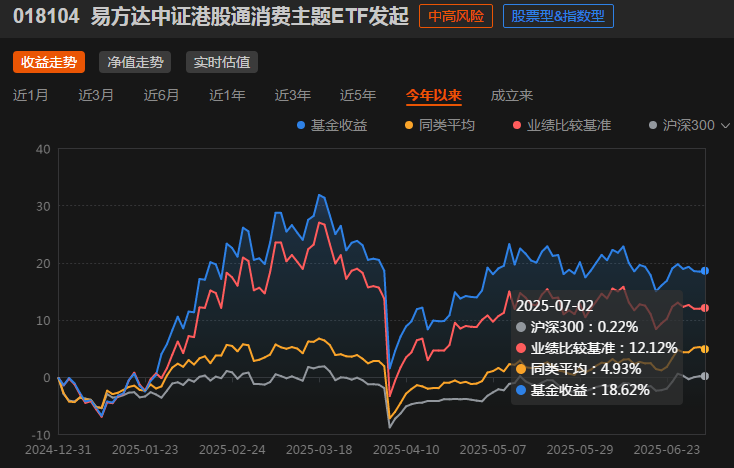This screenshot has height=468, width=734.
Task: Click the 股票型&指数型 fund type tag
Action: coord(558,16)
